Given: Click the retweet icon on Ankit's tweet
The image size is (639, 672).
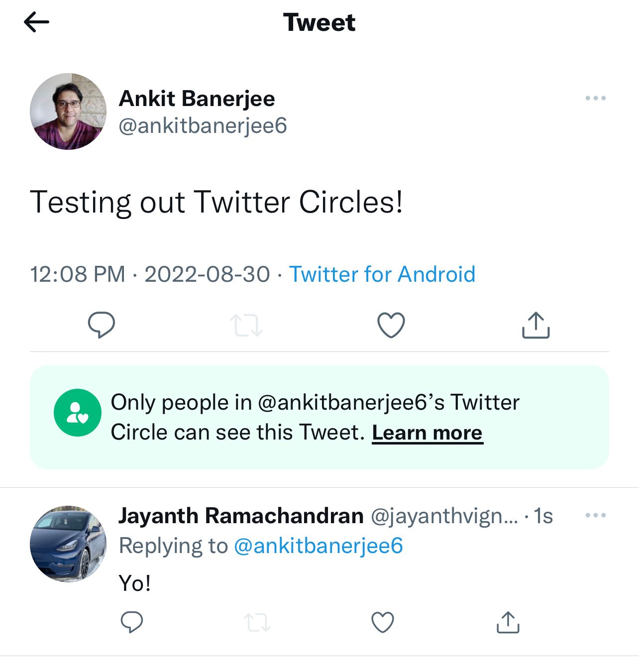Looking at the screenshot, I should click(246, 325).
